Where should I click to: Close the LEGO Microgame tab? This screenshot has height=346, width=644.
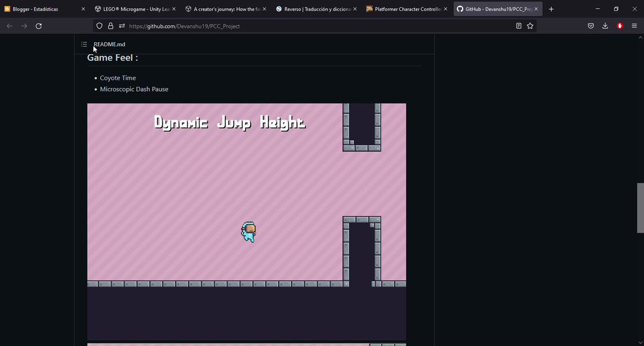tap(173, 9)
